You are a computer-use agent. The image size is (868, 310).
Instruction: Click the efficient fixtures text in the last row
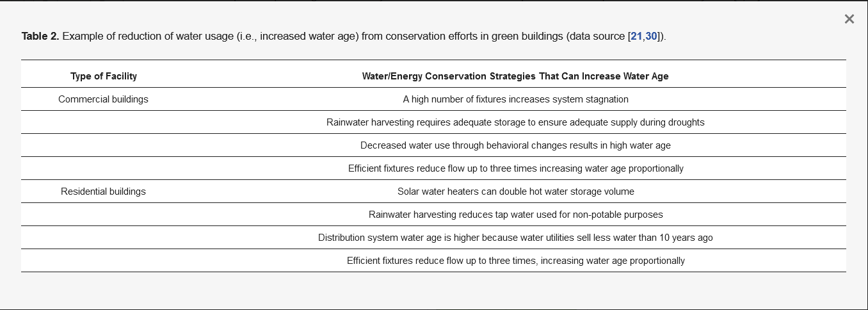(x=515, y=261)
